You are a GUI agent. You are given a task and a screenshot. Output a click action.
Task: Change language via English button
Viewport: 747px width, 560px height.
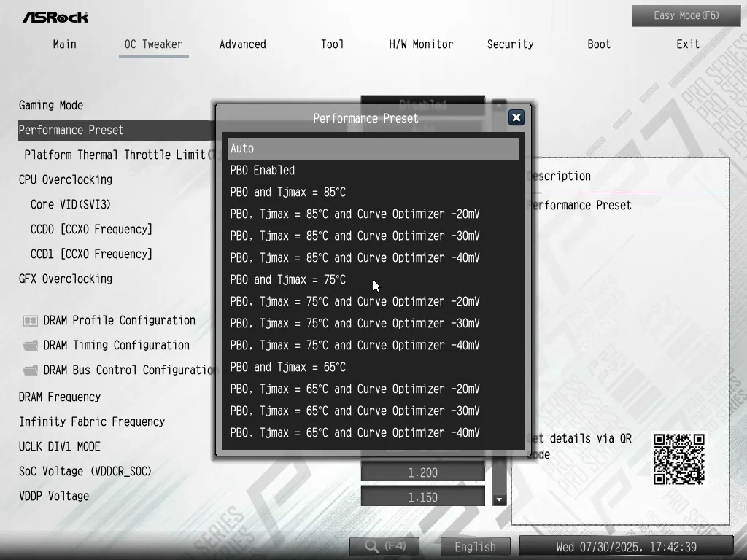(475, 547)
